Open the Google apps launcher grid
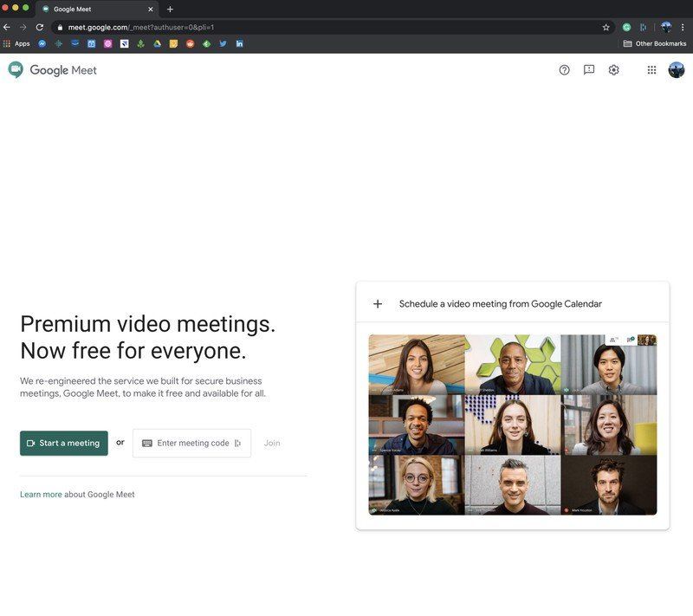The width and height of the screenshot is (693, 616). 651,70
